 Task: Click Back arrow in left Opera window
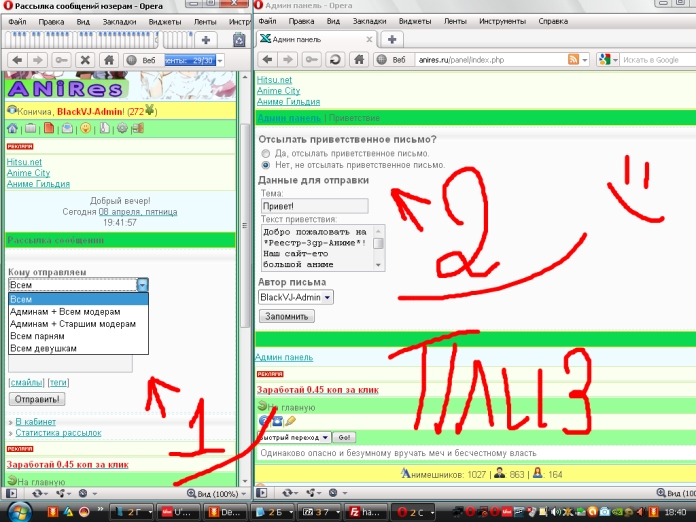[17, 60]
